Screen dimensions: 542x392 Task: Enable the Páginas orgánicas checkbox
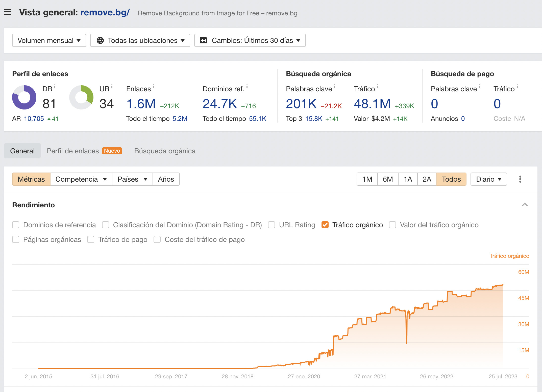pyautogui.click(x=16, y=239)
